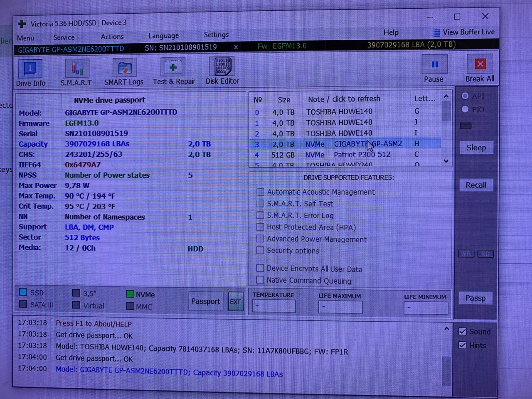532x399 pixels.
Task: Toggle Device Encrypts All User Data checkbox
Action: pos(260,268)
